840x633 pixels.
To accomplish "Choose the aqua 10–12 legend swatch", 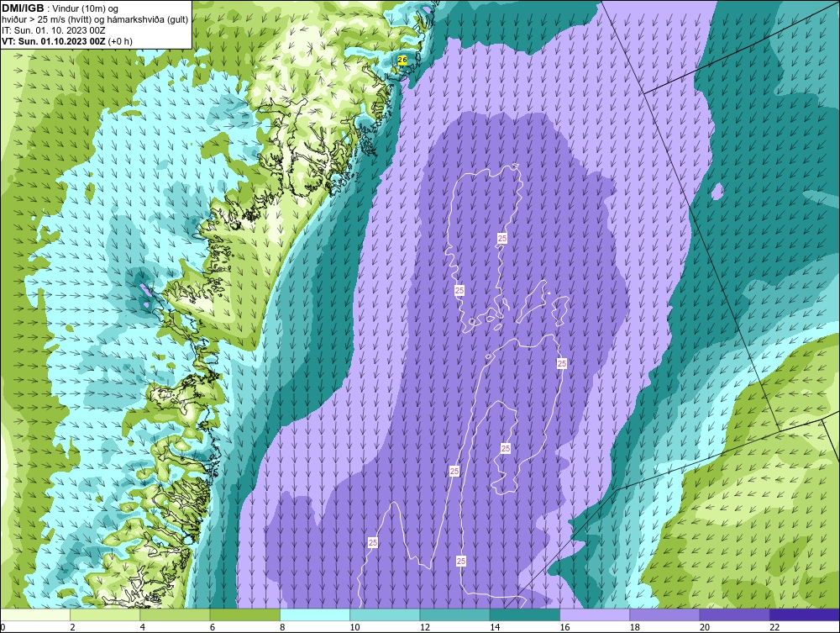I will pos(385,615).
